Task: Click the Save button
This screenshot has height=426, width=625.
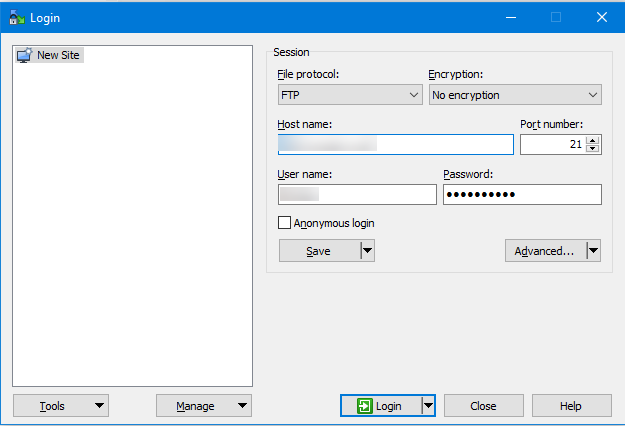Action: click(318, 251)
